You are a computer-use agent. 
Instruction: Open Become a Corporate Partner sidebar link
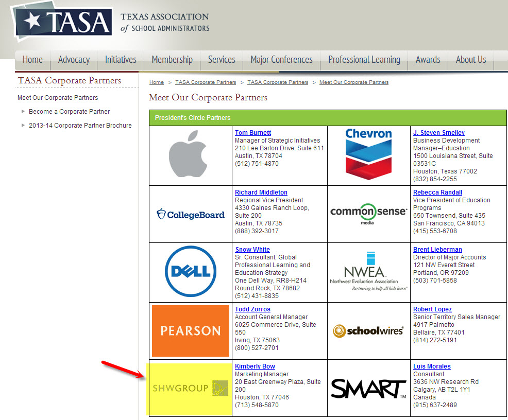(x=70, y=112)
